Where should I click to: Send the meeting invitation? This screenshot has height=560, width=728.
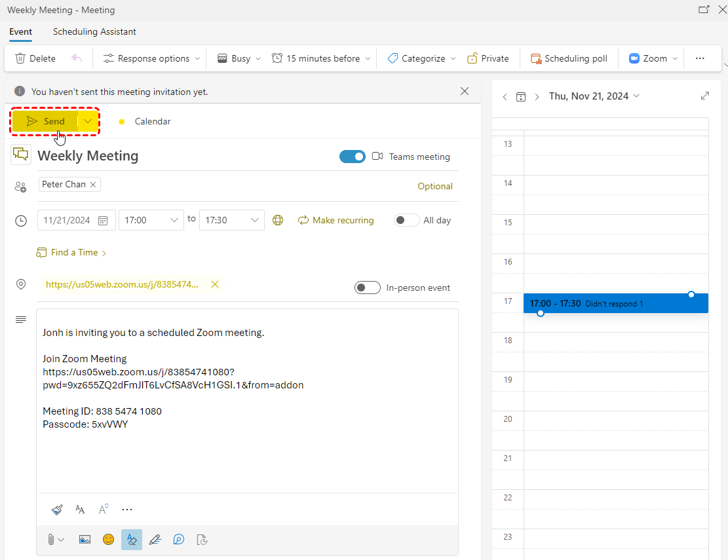click(x=46, y=121)
